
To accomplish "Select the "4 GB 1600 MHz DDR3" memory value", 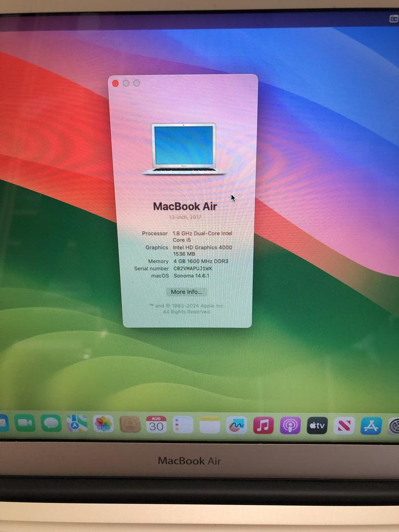I will coord(201,261).
